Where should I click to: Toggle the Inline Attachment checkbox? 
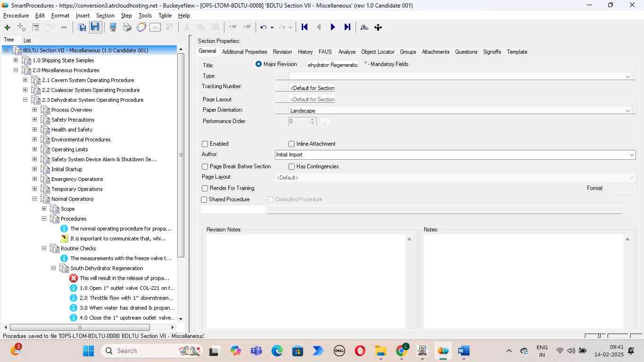tap(291, 144)
